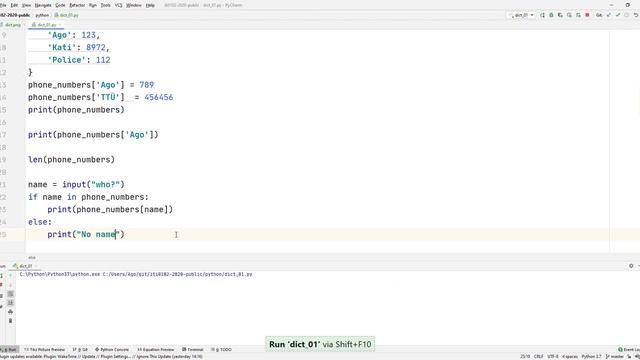
Task: Open the Code menu
Action: [60, 5]
